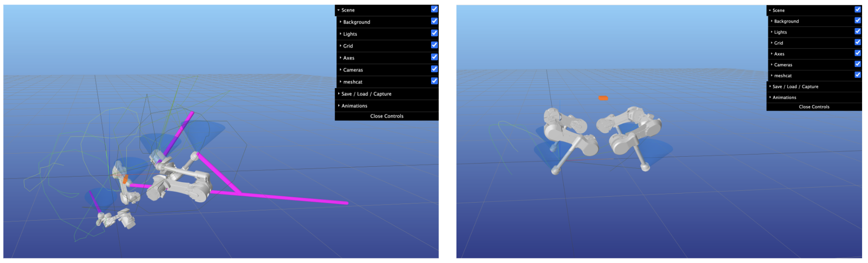The width and height of the screenshot is (868, 263).
Task: Collapse the Scene folder in left viewer
Action: coord(348,10)
